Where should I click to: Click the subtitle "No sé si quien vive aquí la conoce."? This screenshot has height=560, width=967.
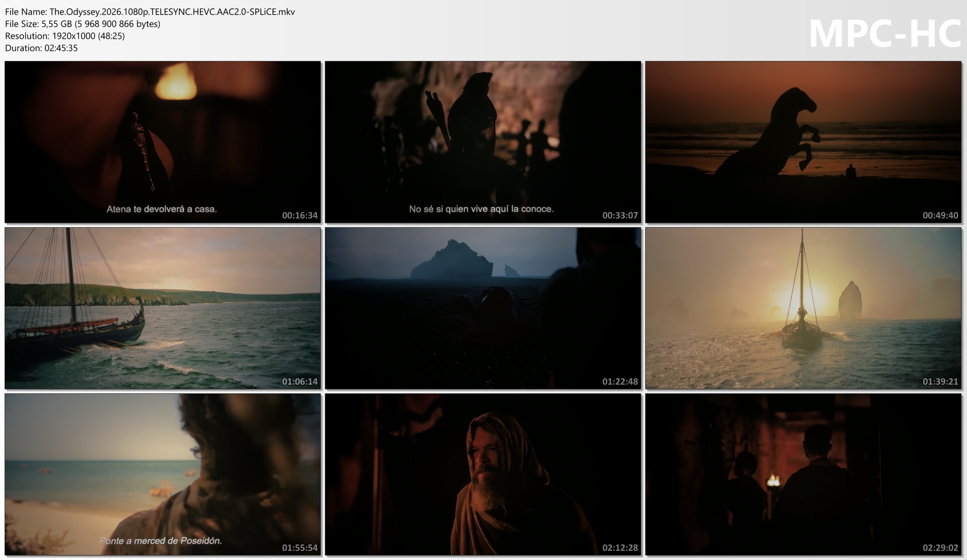481,209
